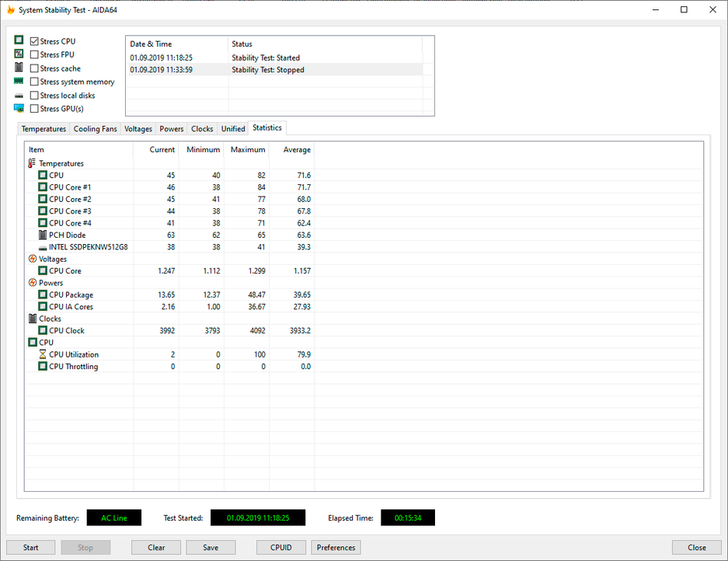Click the icon next to CPU Core #4
Viewport: 728px width, 561px height.
(x=42, y=223)
